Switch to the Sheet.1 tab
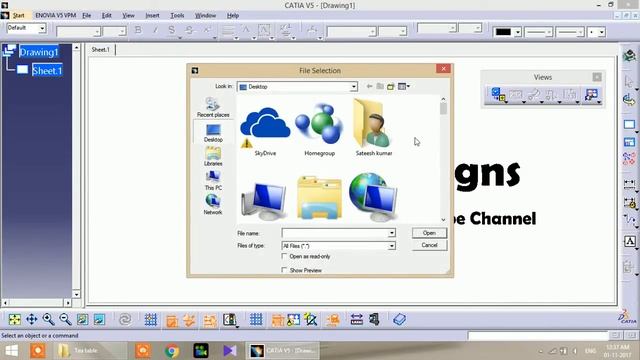The height and width of the screenshot is (360, 640). (x=101, y=49)
